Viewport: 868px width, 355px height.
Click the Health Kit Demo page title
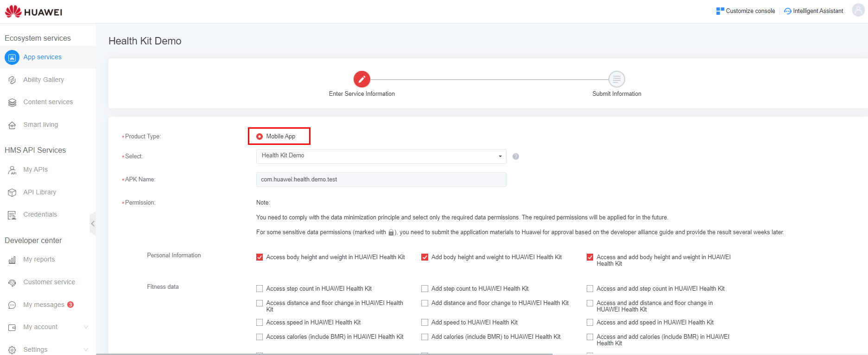(145, 41)
